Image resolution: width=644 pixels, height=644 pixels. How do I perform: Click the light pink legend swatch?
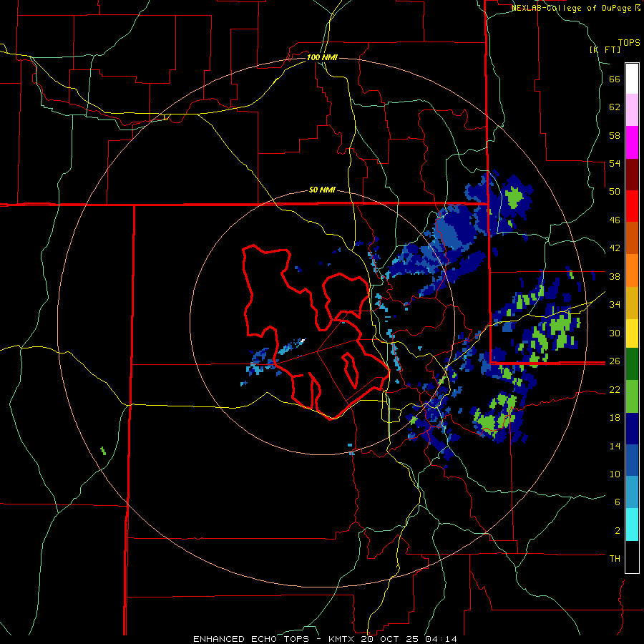tap(632, 109)
